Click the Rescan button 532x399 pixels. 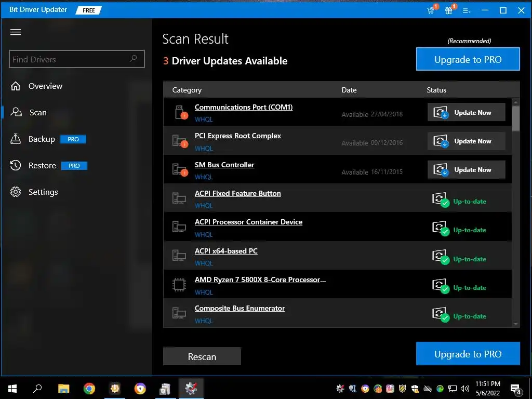[202, 356]
